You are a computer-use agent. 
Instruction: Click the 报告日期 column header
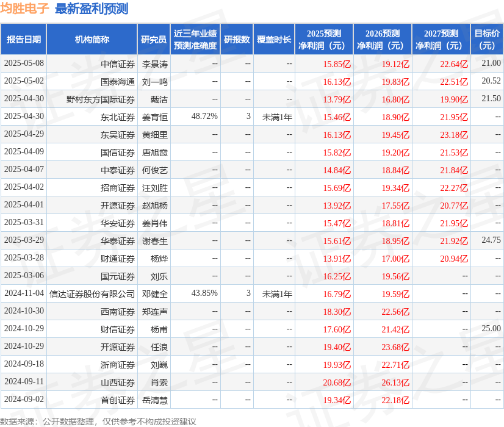pyautogui.click(x=27, y=38)
